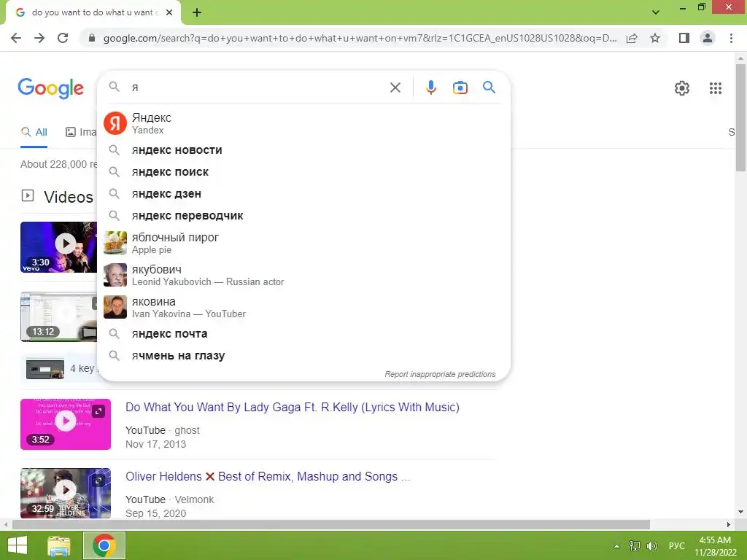Close the 'do you want to do' tab
This screenshot has height=560, width=747.
coord(169,13)
